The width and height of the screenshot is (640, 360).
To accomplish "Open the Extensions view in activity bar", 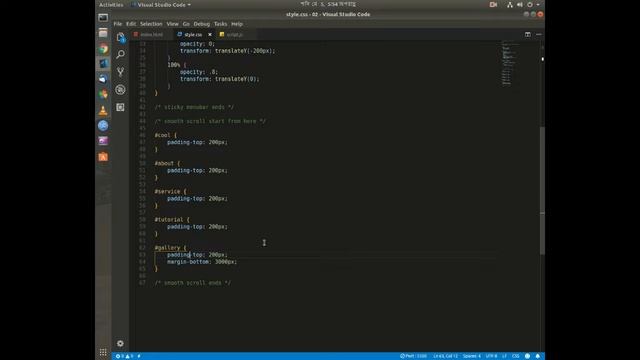I will pos(120,107).
